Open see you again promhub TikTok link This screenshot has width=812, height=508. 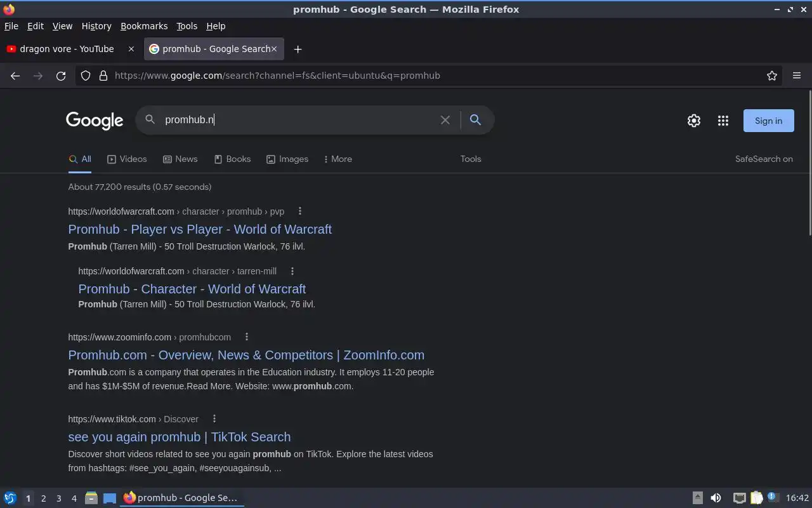pos(179,437)
